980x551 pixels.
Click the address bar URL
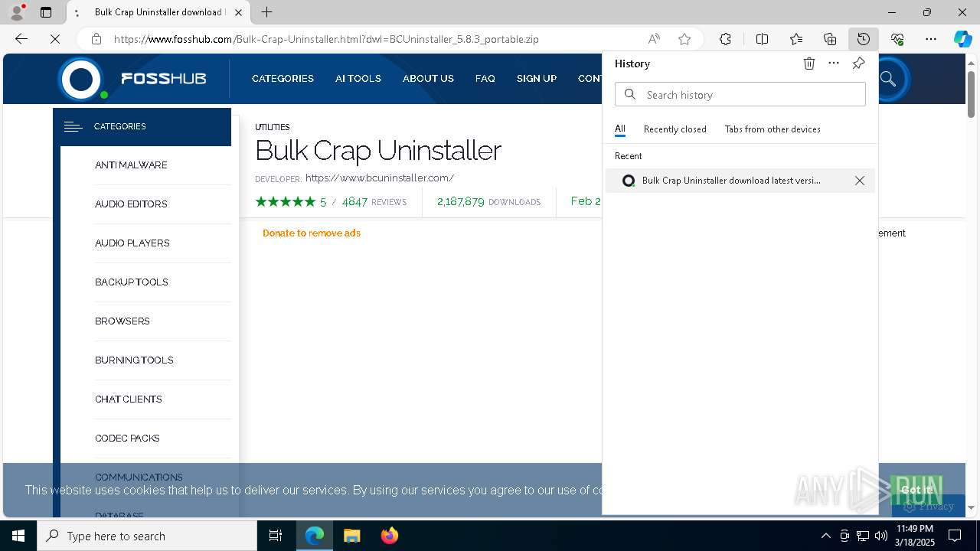coord(326,39)
